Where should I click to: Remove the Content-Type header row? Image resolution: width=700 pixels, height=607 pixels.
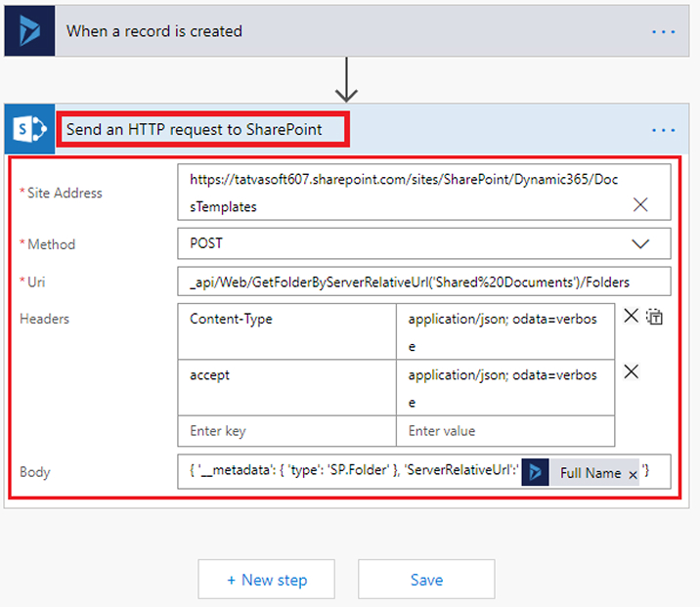coord(631,316)
